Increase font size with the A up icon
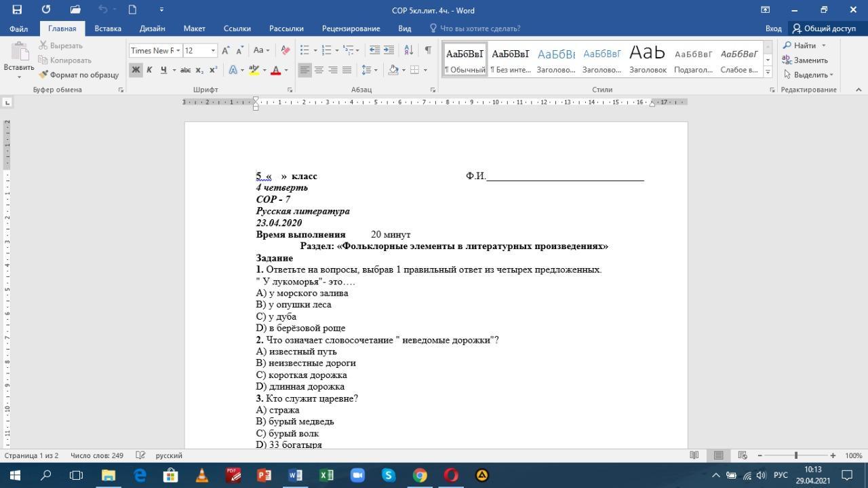 tap(226, 50)
